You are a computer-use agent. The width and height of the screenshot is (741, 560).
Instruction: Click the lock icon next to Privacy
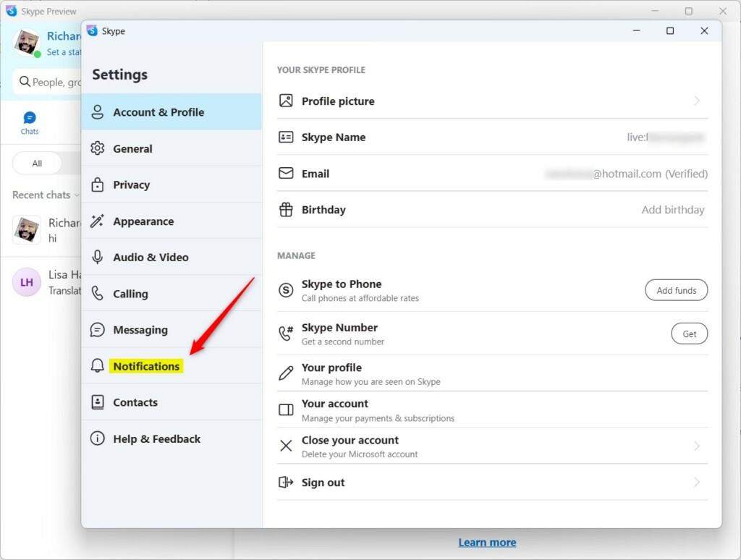coord(98,184)
